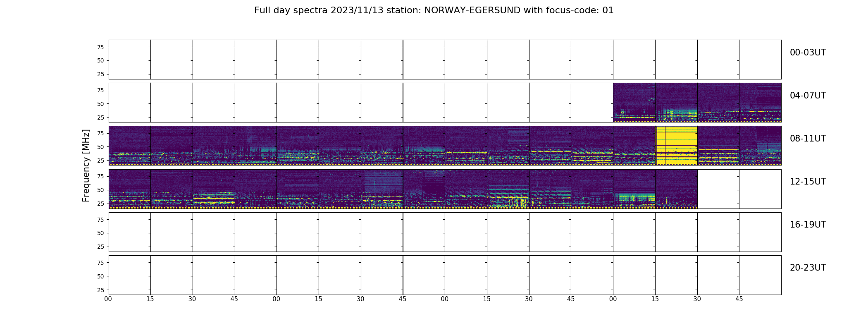Click the '20-23UT' row label
Viewport: 868px width, 331px height.
808,268
